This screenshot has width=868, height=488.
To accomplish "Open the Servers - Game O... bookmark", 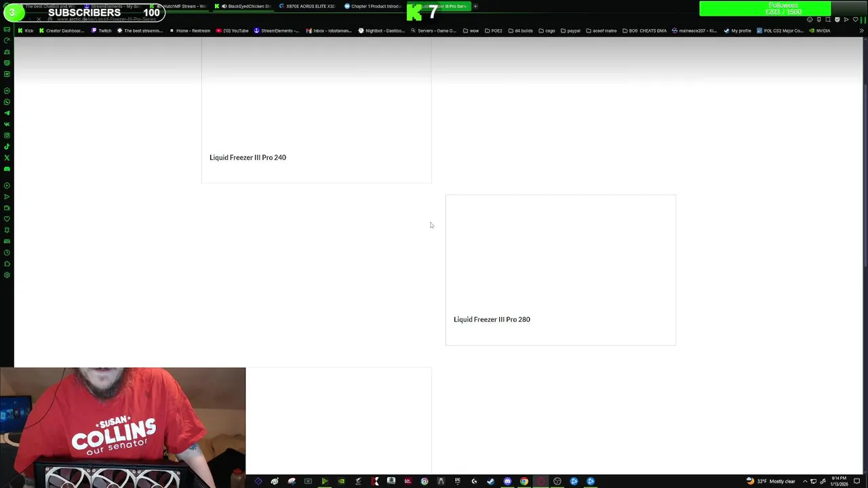I will coord(433,30).
